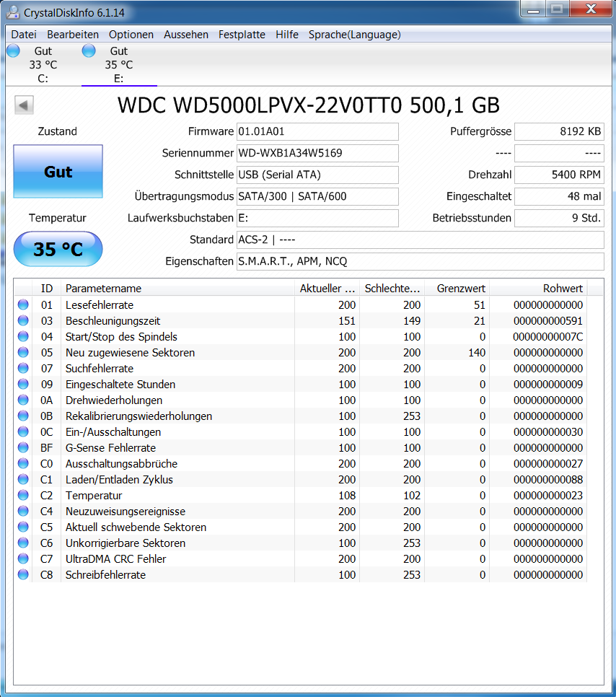Screen dimensions: 616x697
Task: Click the Puffergrösse field 8192 KB
Action: tap(559, 131)
